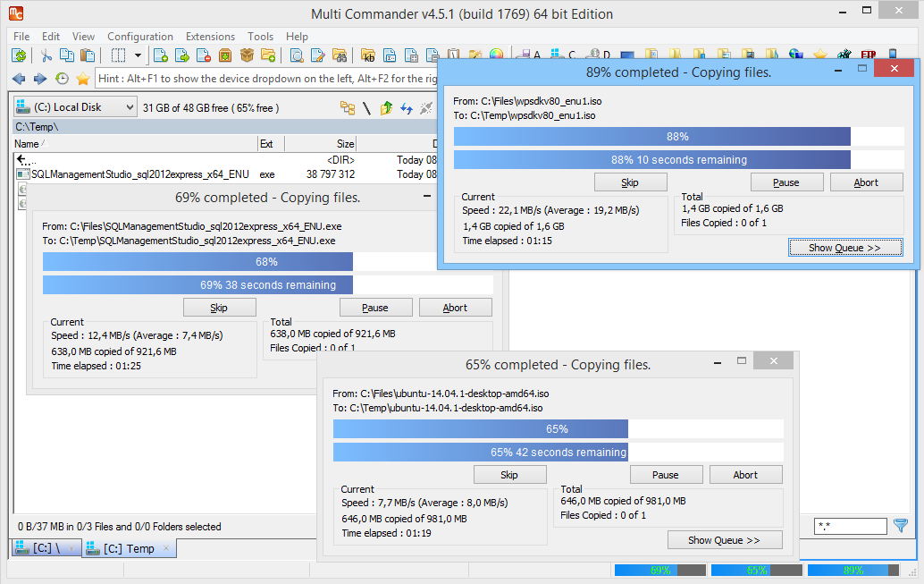Click the pack archive box with down arrow
This screenshot has height=584, width=924.
(225, 56)
